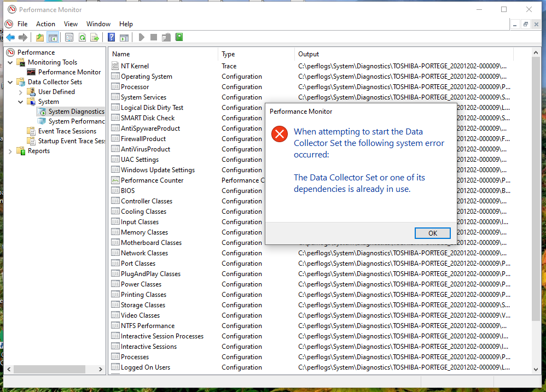546x392 pixels.
Task: Click the tree pane scroll-left arrow
Action: (x=9, y=369)
